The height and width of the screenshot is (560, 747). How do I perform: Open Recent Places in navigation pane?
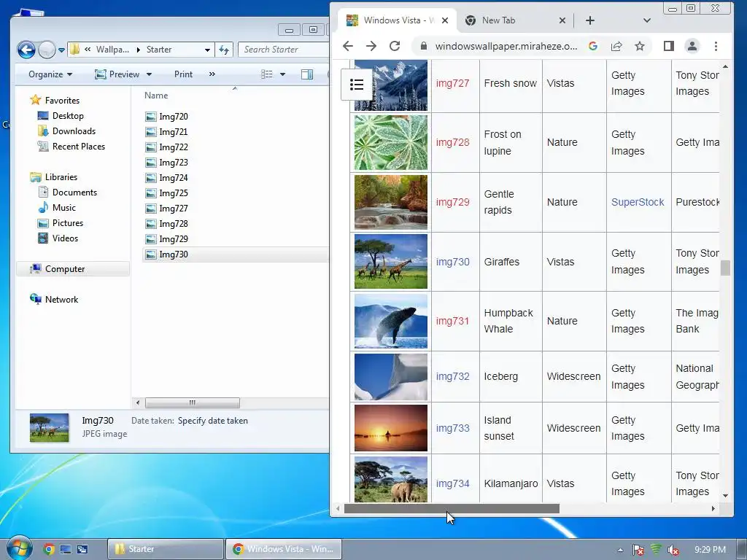click(x=79, y=146)
